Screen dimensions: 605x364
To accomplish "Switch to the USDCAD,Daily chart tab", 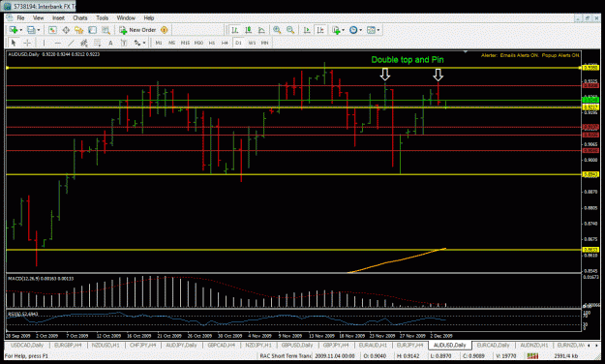I will tap(27, 345).
